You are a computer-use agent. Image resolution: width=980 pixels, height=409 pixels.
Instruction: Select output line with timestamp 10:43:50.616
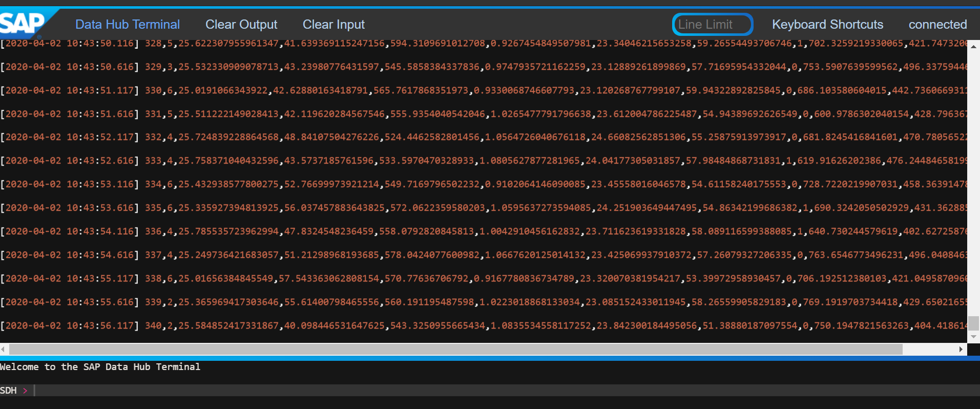click(484, 67)
